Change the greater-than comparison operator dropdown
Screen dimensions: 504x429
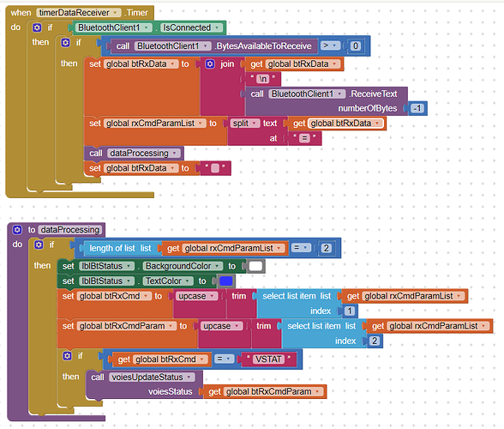tap(330, 45)
